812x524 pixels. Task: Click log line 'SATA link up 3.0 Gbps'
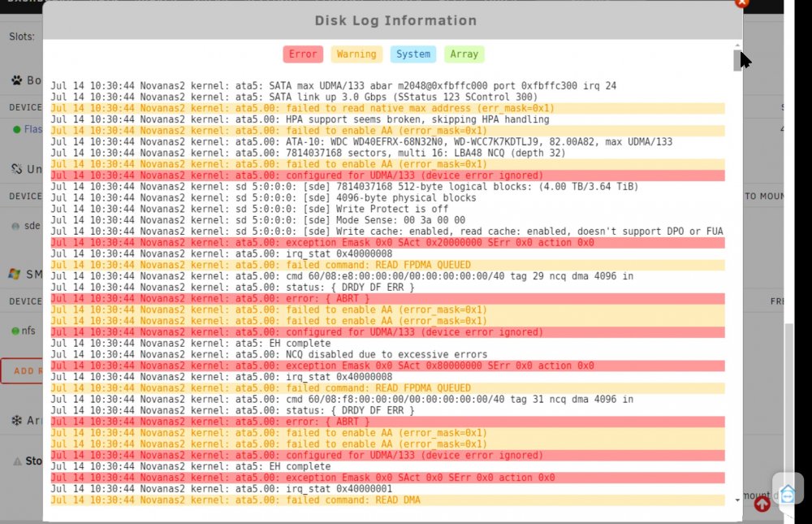pyautogui.click(x=294, y=97)
